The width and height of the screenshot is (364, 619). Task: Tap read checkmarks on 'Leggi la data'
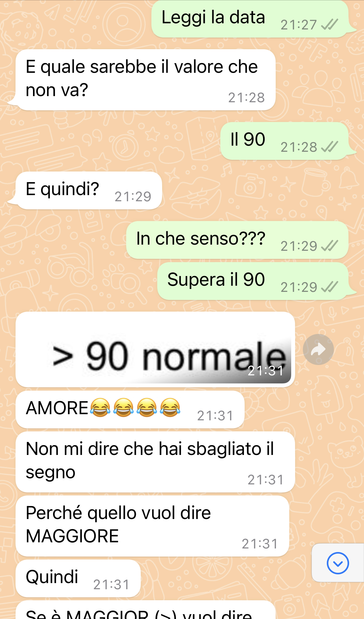[x=329, y=25]
